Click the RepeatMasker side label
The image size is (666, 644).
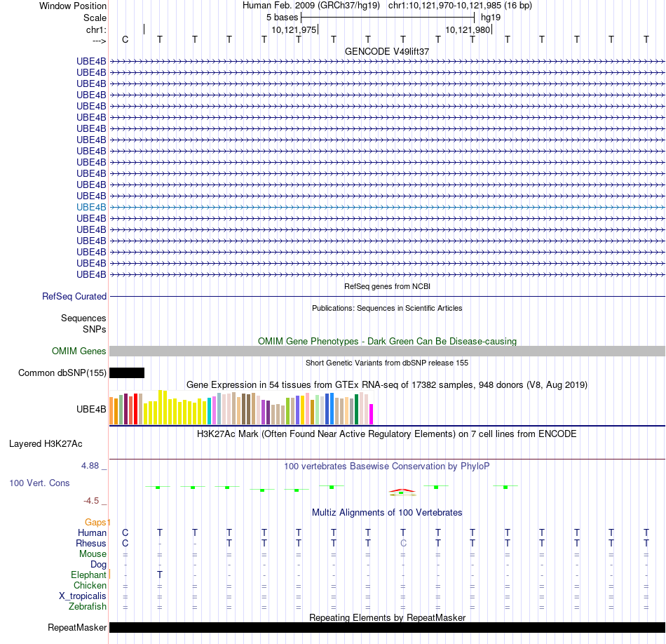[77, 627]
